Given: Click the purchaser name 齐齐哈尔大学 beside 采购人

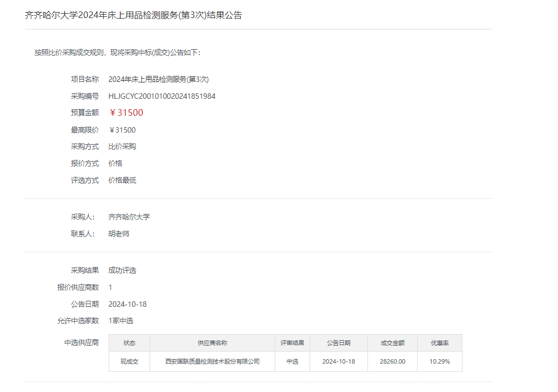Looking at the screenshot, I should pyautogui.click(x=129, y=217).
